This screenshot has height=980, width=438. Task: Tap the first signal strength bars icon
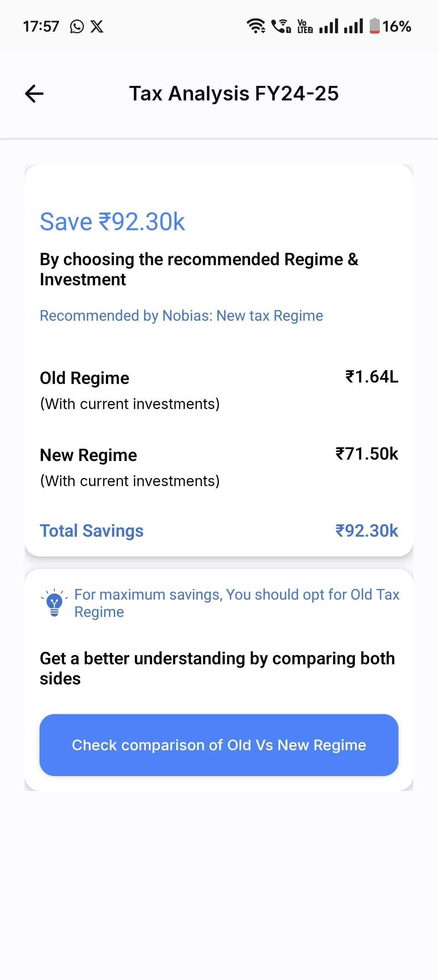[x=328, y=26]
